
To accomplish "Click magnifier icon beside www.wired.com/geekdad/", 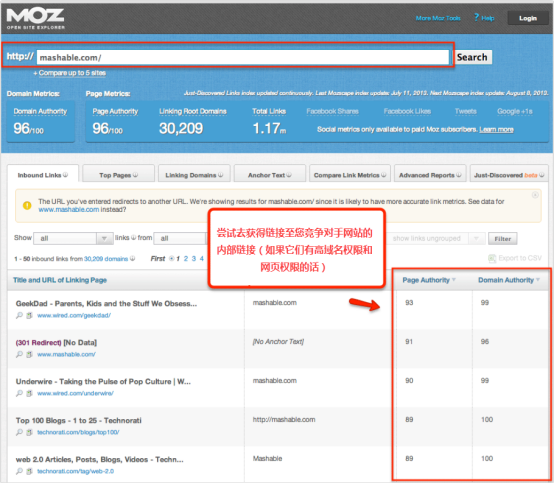I will point(19,315).
